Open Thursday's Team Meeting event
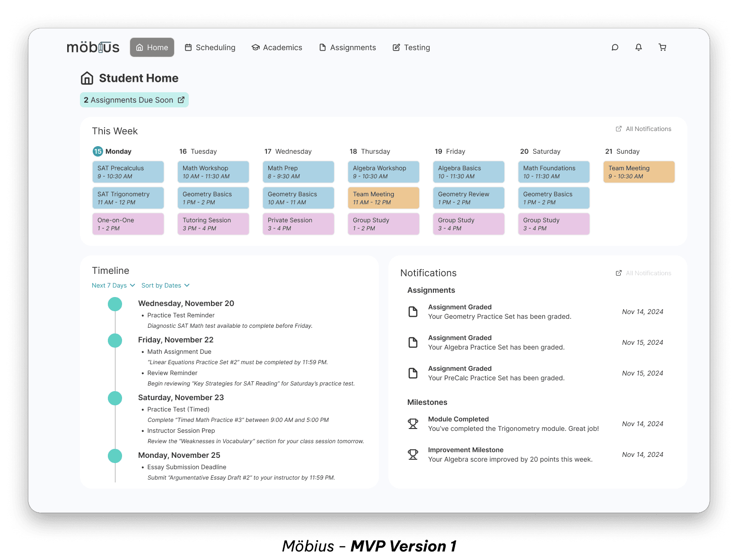This screenshot has height=560, width=738. (384, 198)
